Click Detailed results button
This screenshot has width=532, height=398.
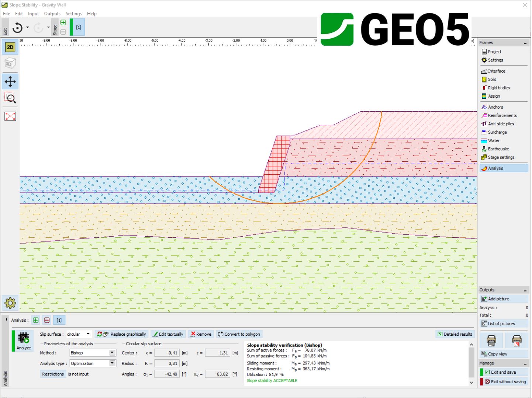click(455, 334)
